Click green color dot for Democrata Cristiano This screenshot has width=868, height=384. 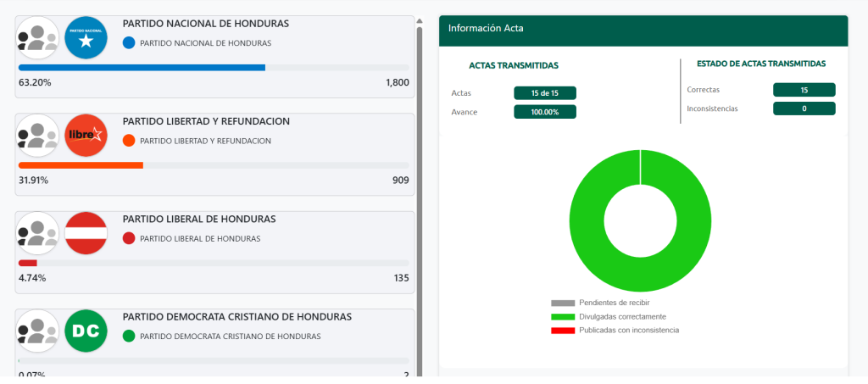[x=129, y=336]
